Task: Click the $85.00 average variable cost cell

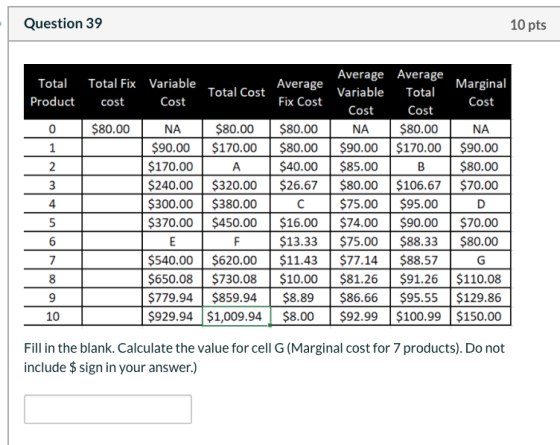Action: tap(361, 166)
